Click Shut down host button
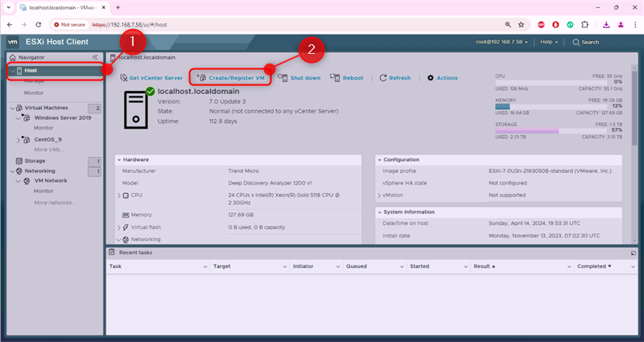 [x=299, y=77]
